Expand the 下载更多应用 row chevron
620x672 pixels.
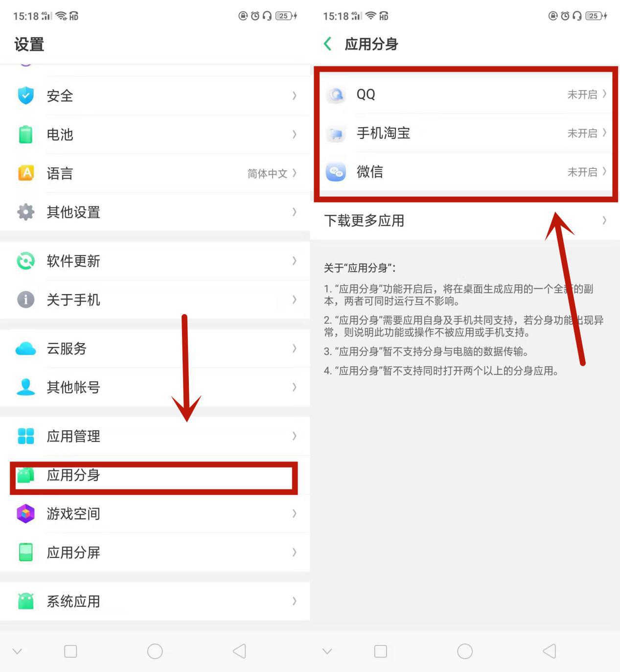click(x=605, y=221)
